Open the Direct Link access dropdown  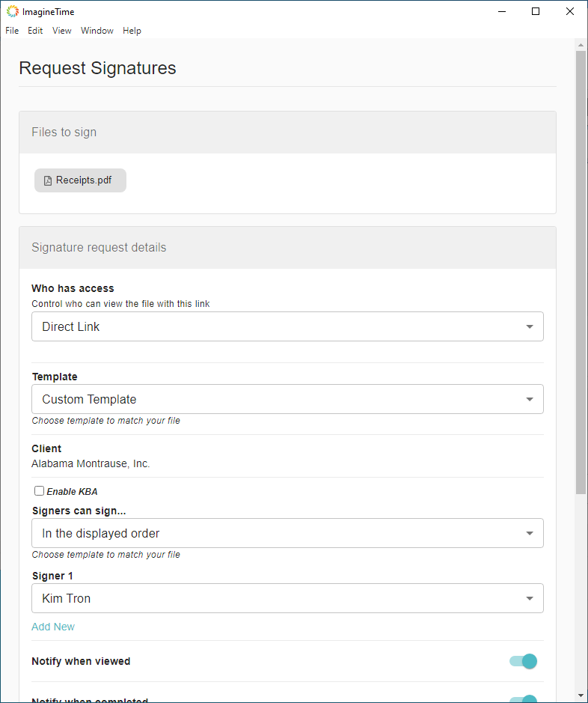click(x=287, y=327)
